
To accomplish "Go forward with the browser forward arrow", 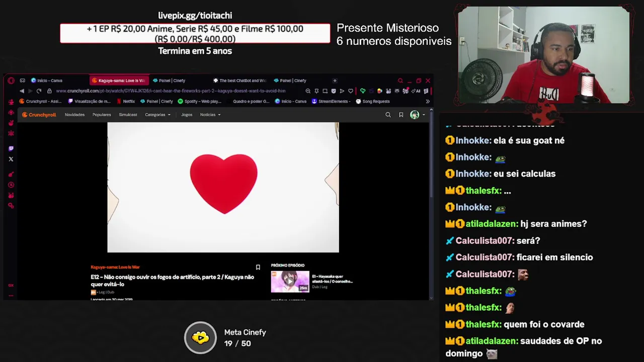I will point(30,91).
